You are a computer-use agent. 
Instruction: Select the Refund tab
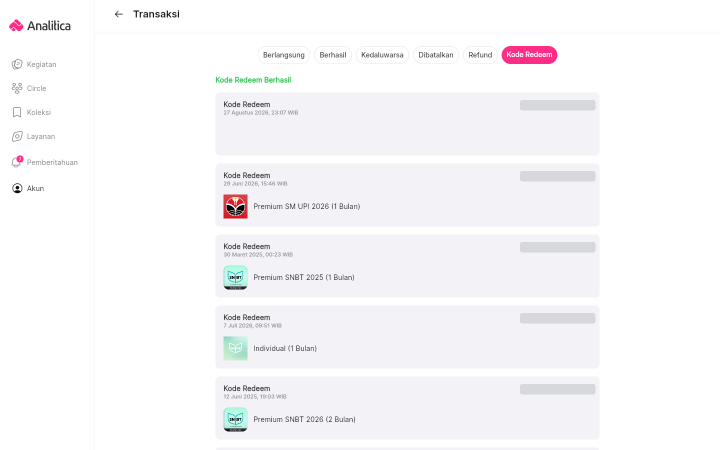480,55
